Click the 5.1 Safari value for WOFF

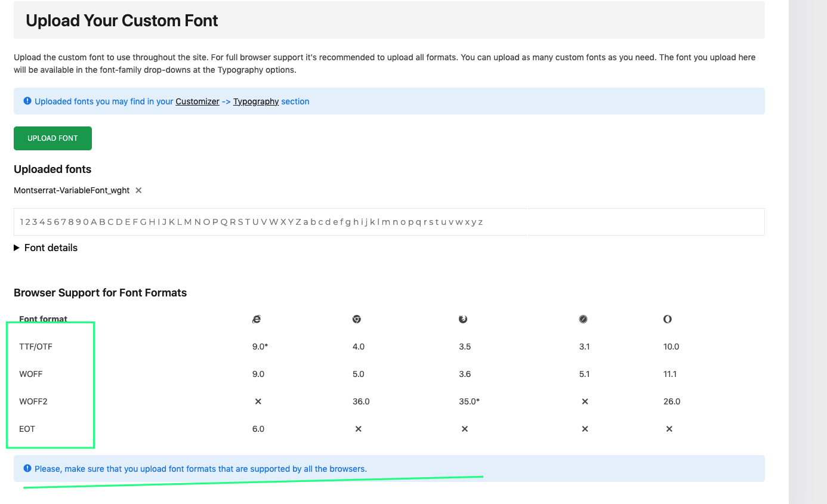(585, 374)
